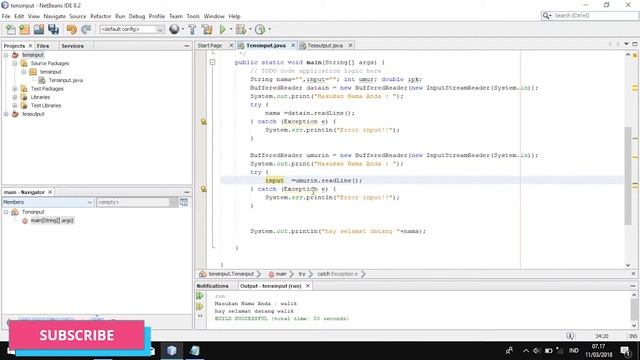Click the Clean and Build Project icon

[x=207, y=29]
